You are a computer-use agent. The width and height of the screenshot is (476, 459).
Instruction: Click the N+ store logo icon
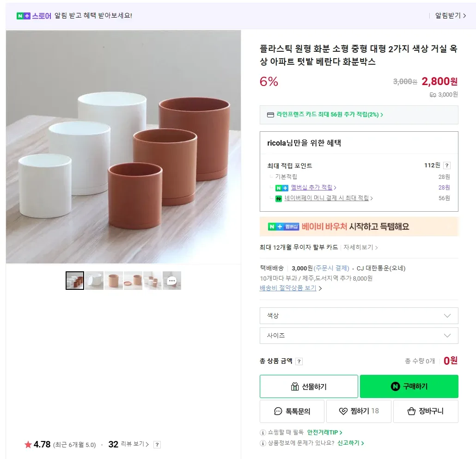point(24,16)
